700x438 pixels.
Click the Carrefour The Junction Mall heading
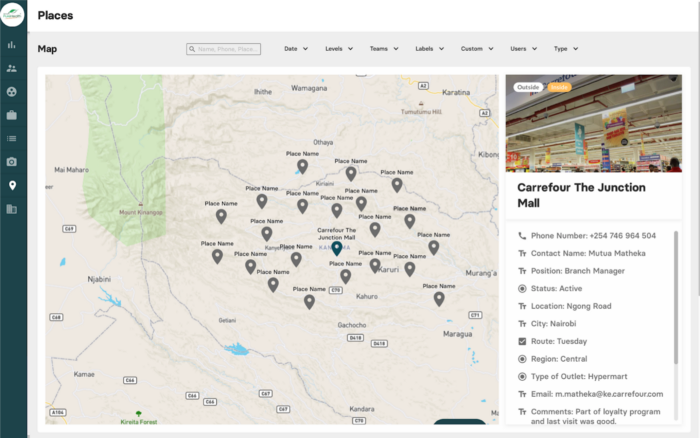pos(581,195)
